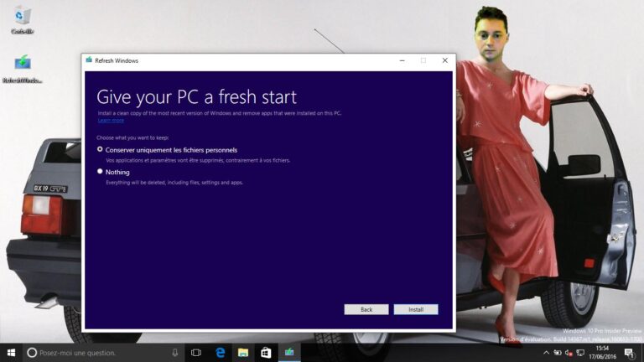Click Refresh Windows title bar app icon
644x362 pixels.
tap(89, 60)
